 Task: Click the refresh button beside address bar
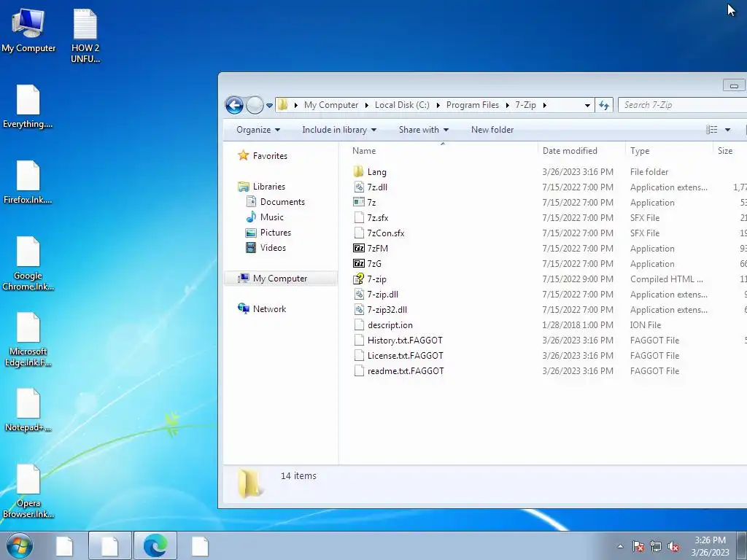[603, 105]
